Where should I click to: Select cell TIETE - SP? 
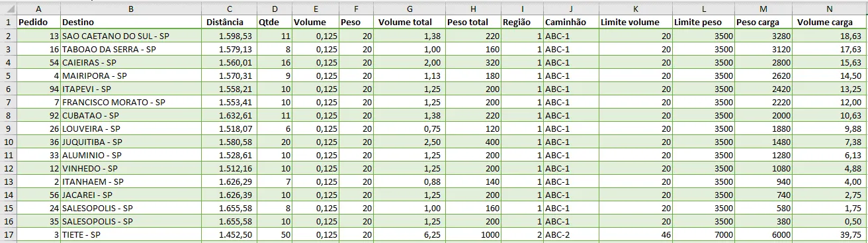(132, 234)
